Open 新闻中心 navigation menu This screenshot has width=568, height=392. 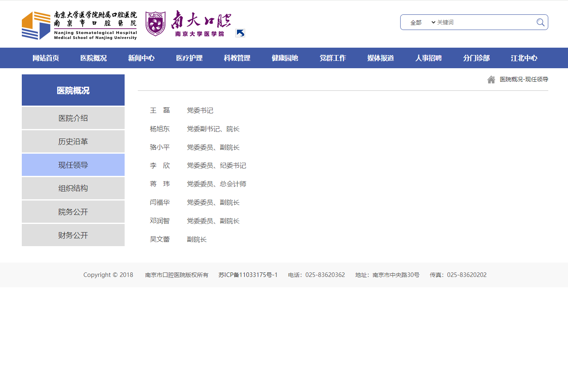141,58
